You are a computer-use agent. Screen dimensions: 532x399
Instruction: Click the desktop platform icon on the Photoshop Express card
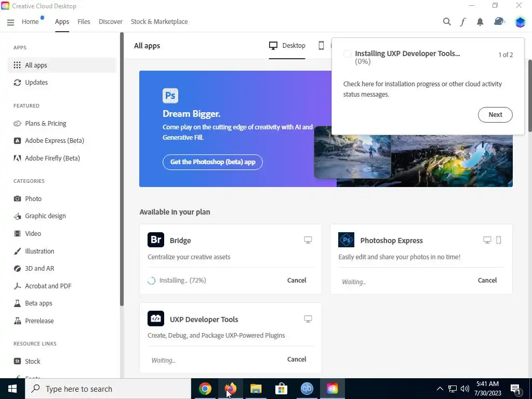tap(487, 240)
